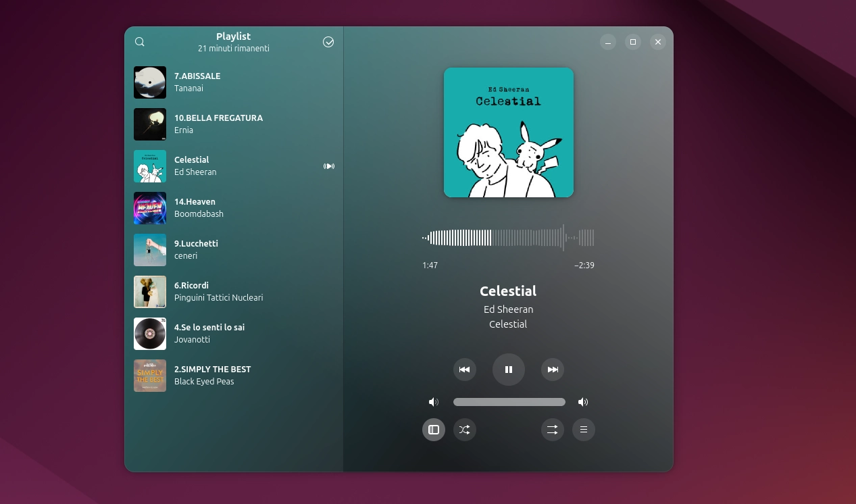Open the playlist search icon
This screenshot has width=856, height=504.
point(140,42)
